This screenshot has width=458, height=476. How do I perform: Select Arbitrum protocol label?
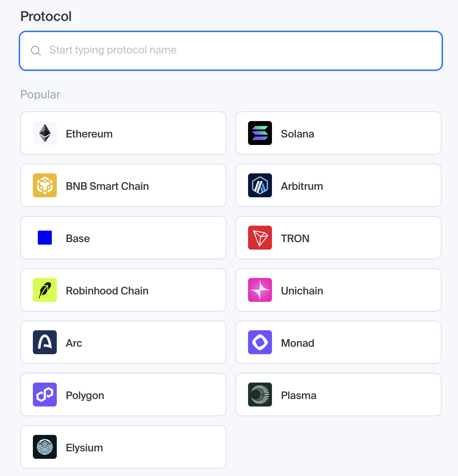tap(302, 186)
